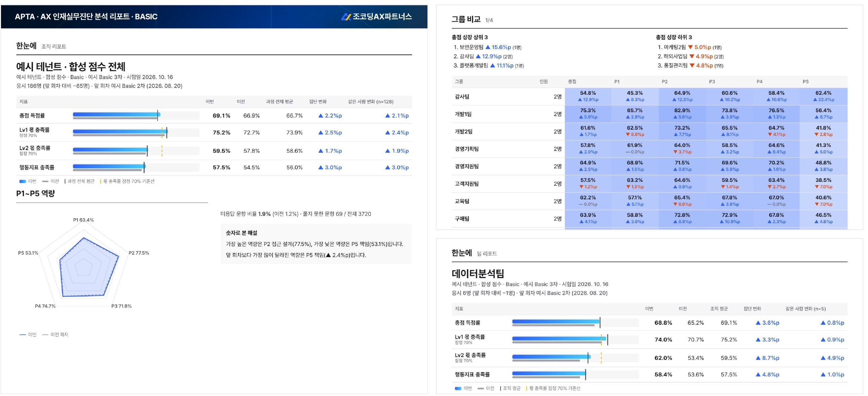The width and height of the screenshot is (868, 396).
Task: Click the 총점 득점률 progress bar in the organization report
Action: [x=136, y=116]
